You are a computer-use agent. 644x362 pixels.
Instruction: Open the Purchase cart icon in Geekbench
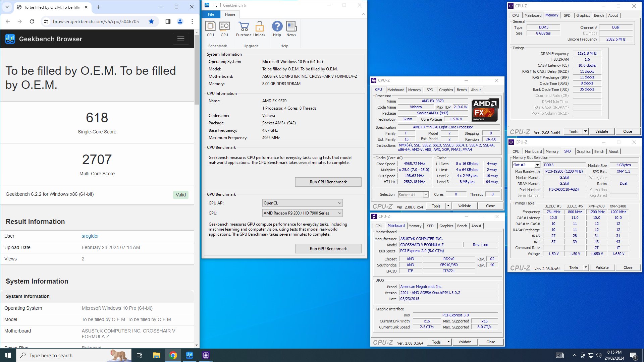point(244,29)
